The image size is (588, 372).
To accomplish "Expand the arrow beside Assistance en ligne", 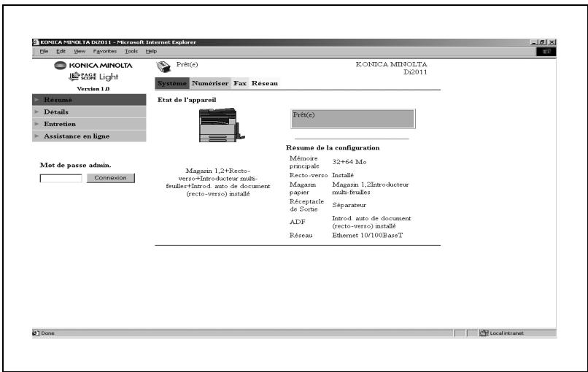I will (x=36, y=136).
